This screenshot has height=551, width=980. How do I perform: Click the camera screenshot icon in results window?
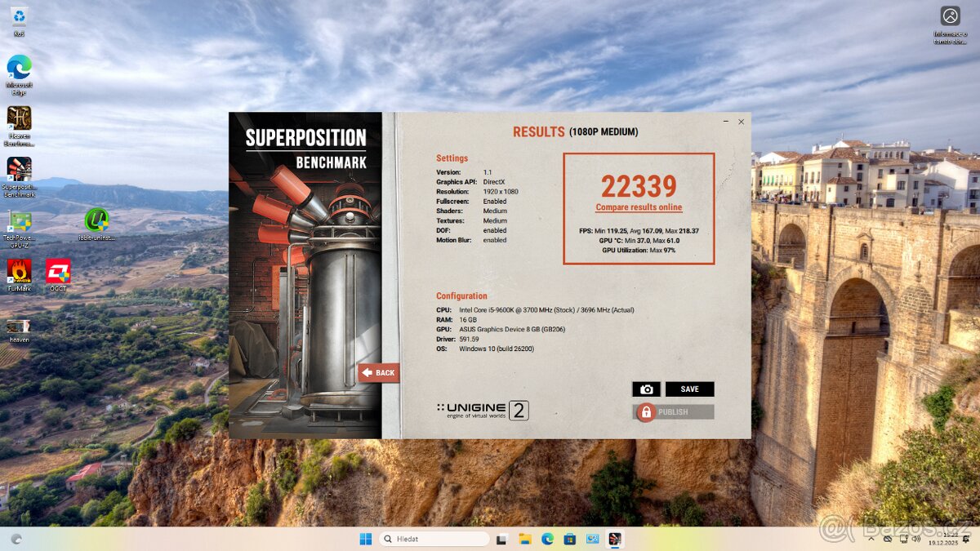point(646,389)
